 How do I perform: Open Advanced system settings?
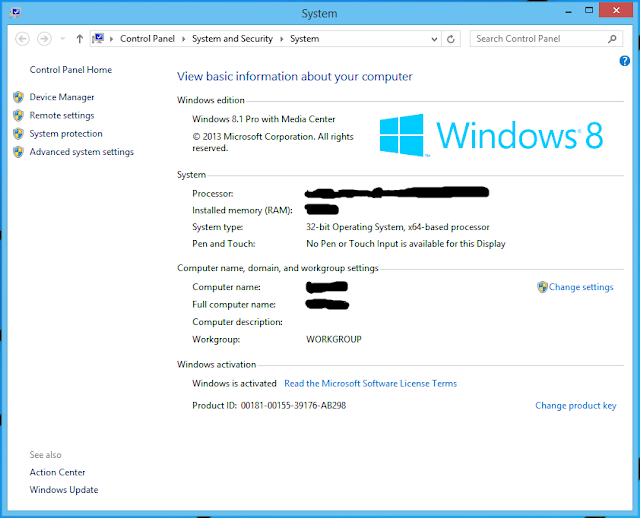coord(82,152)
